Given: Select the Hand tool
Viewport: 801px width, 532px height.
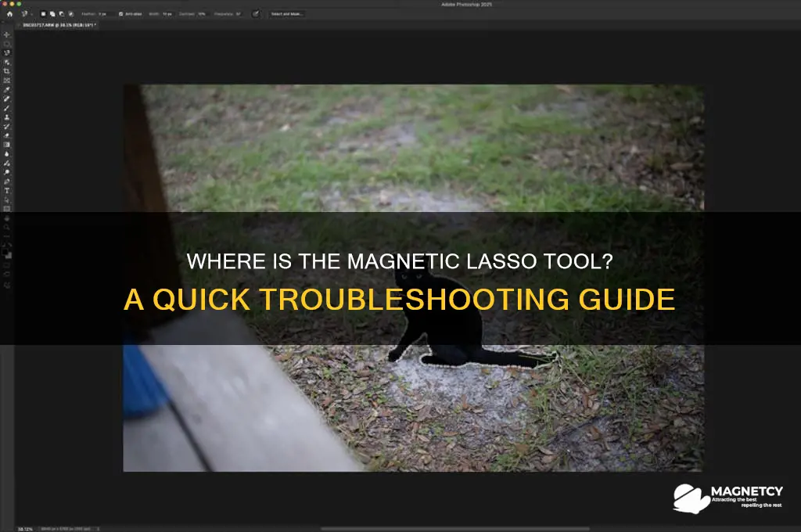Looking at the screenshot, I should (6, 218).
